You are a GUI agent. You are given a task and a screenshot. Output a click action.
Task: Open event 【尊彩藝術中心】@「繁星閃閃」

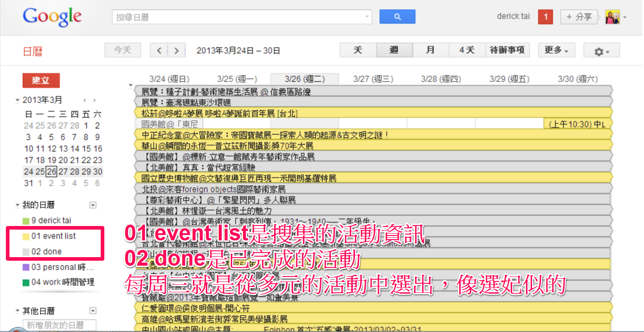tap(374, 200)
